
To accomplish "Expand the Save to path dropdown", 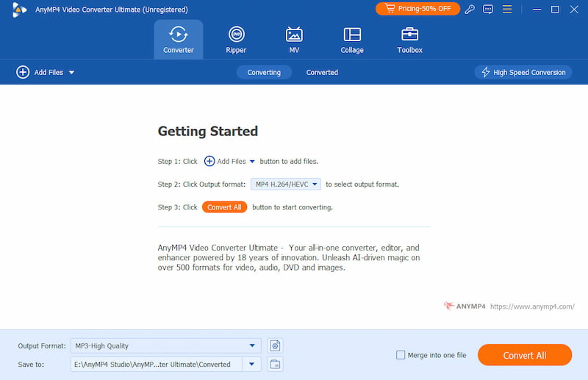I will click(253, 364).
